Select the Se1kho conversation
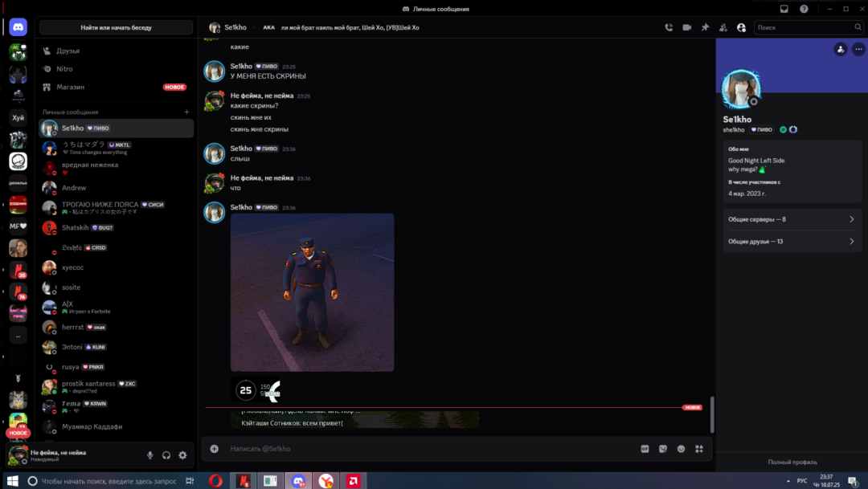This screenshot has width=868, height=489. click(x=117, y=128)
